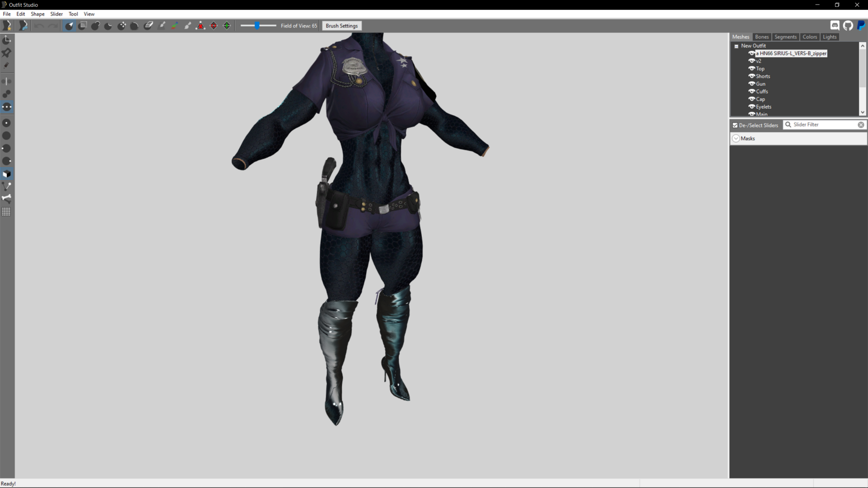Switch to the Meshes tab
Viewport: 868px width, 488px height.
[x=741, y=37]
